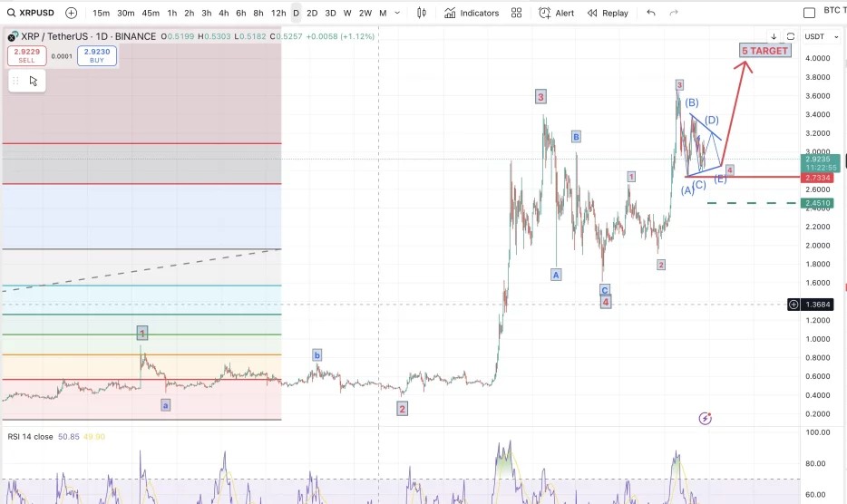Click the XRP symbol logo in legend
This screenshot has width=847, height=504.
13,36
